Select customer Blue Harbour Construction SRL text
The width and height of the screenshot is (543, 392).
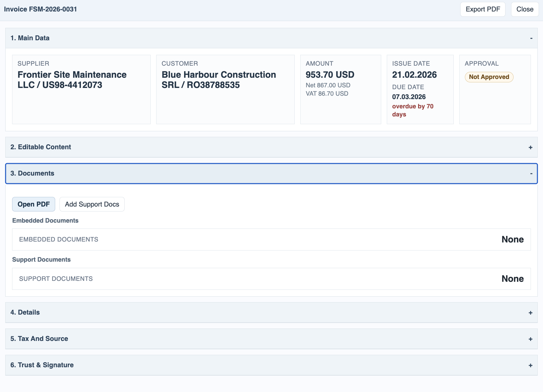[219, 80]
